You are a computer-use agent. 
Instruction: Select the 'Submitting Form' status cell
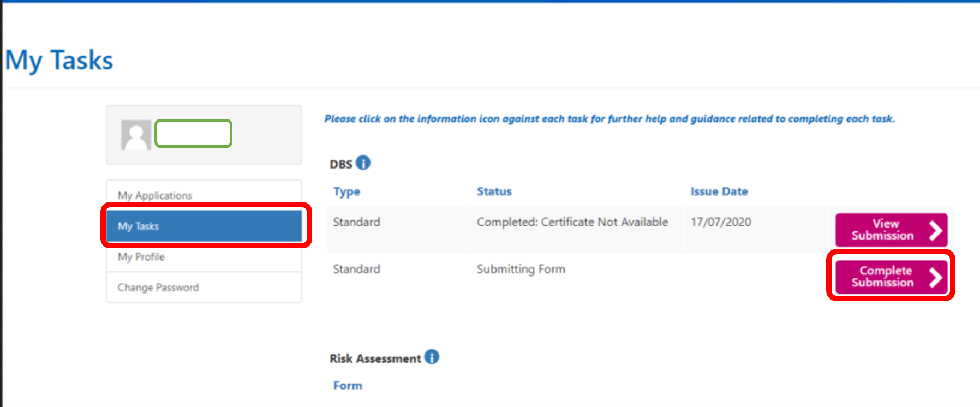click(x=521, y=269)
